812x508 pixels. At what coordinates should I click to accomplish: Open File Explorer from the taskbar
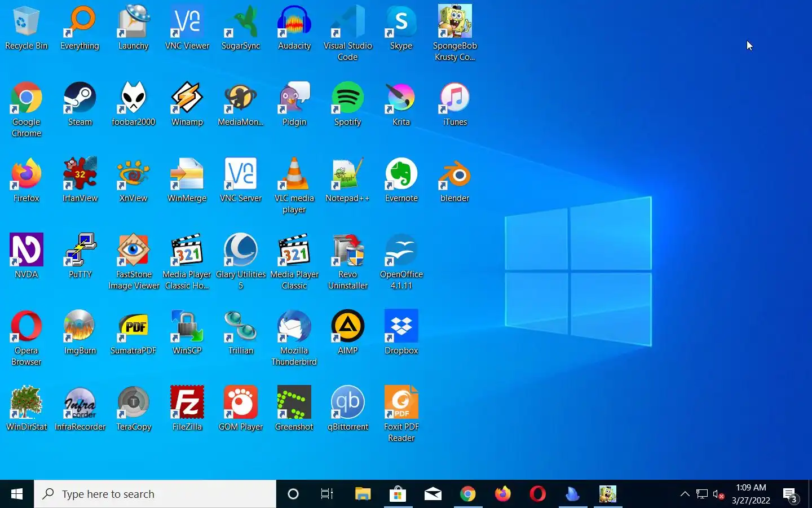(363, 494)
